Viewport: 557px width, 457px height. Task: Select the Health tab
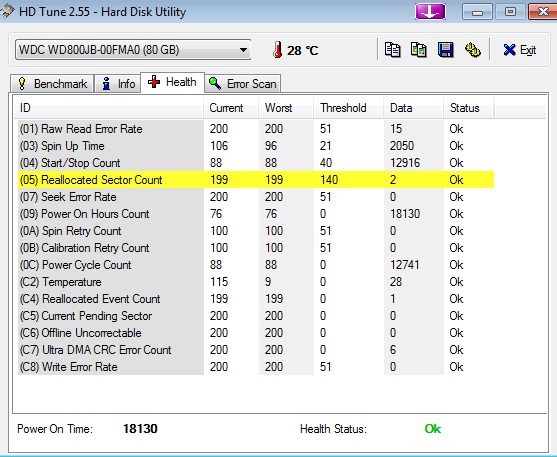[x=172, y=82]
